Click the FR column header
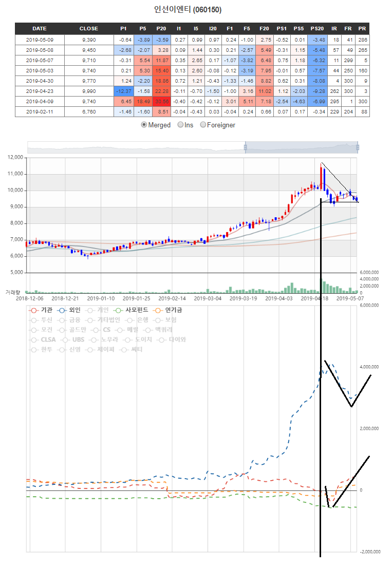 (x=348, y=29)
